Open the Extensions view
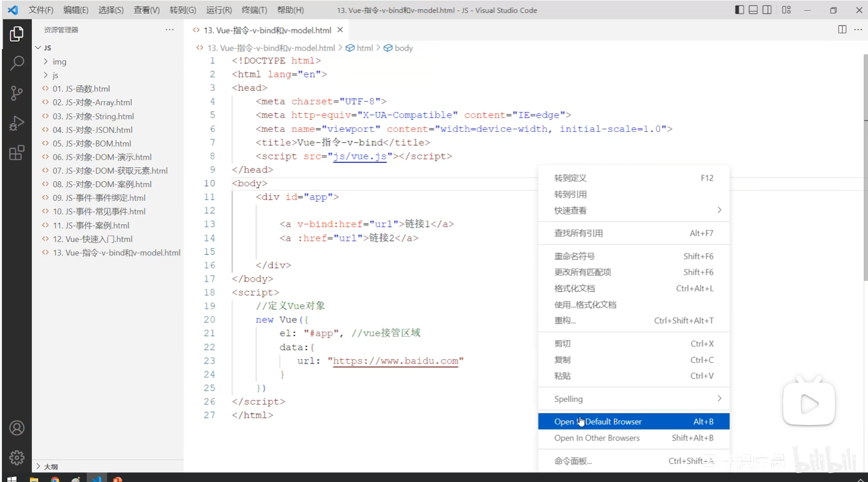This screenshot has height=482, width=868. click(x=17, y=152)
